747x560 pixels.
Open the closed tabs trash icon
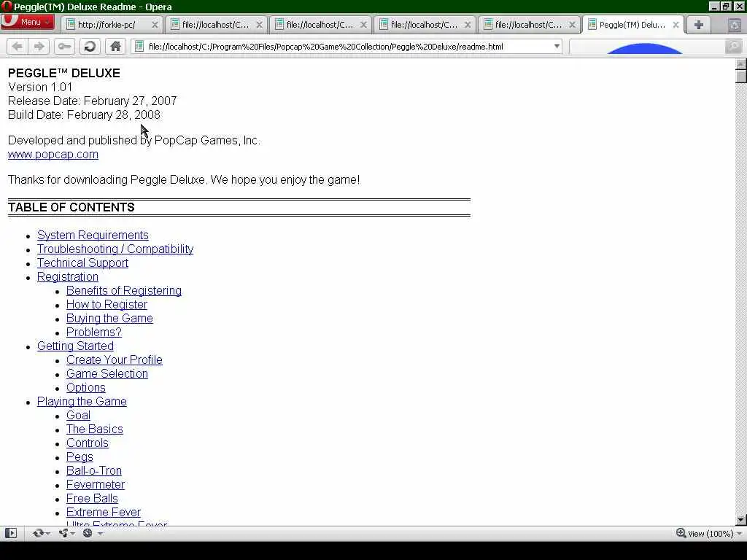tap(735, 25)
